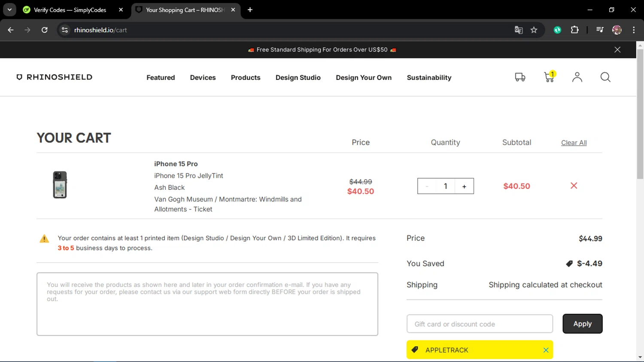Screen dimensions: 644x362
Task: Click the 'YOUR CART' heading
Action: 74,138
